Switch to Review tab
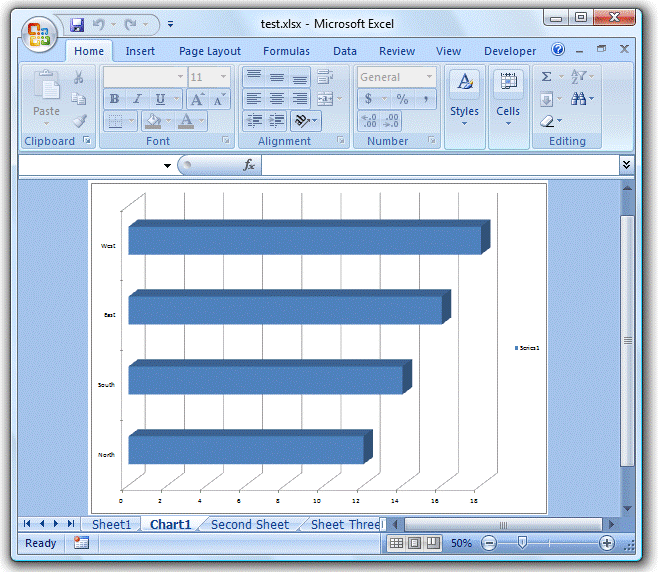 [x=397, y=51]
